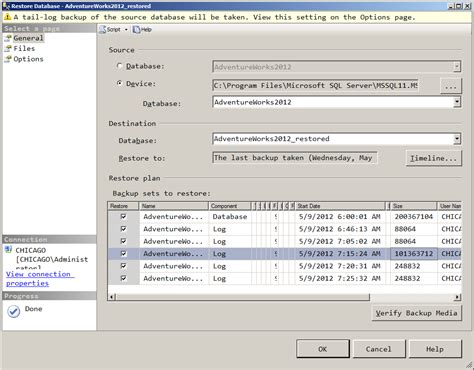Click the Cancel button
The image size is (474, 370).
click(x=379, y=349)
